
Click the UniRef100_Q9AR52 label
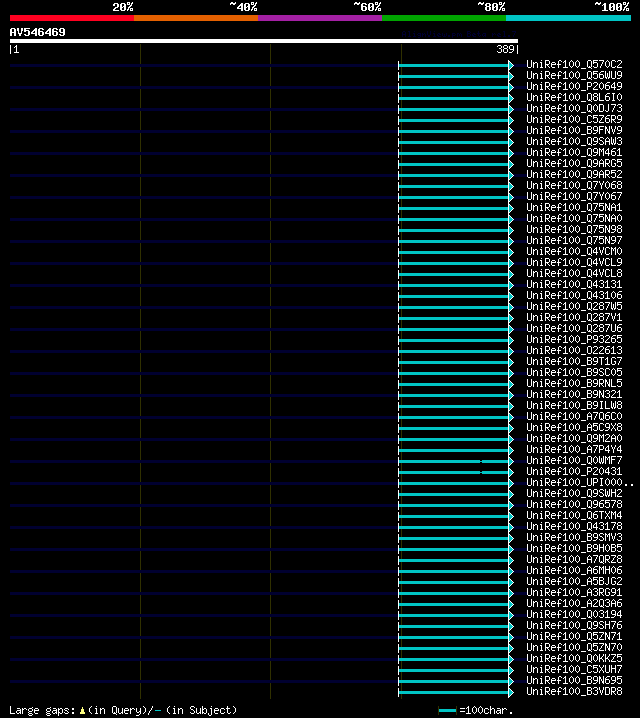click(x=574, y=174)
